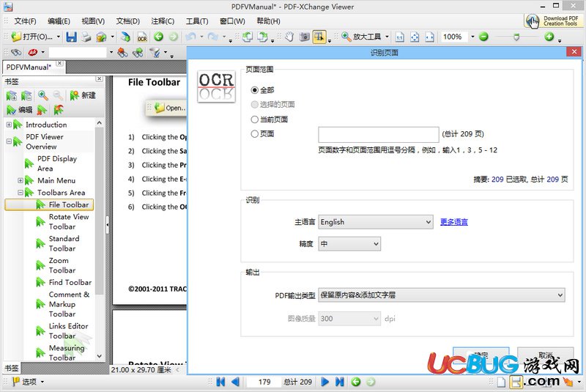586x392 pixels.
Task: Open the File menu
Action: (x=25, y=21)
